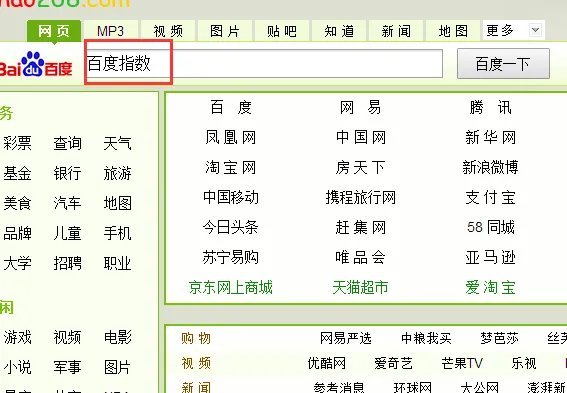Open 苏宁易购 link
567x393 pixels.
click(x=231, y=257)
